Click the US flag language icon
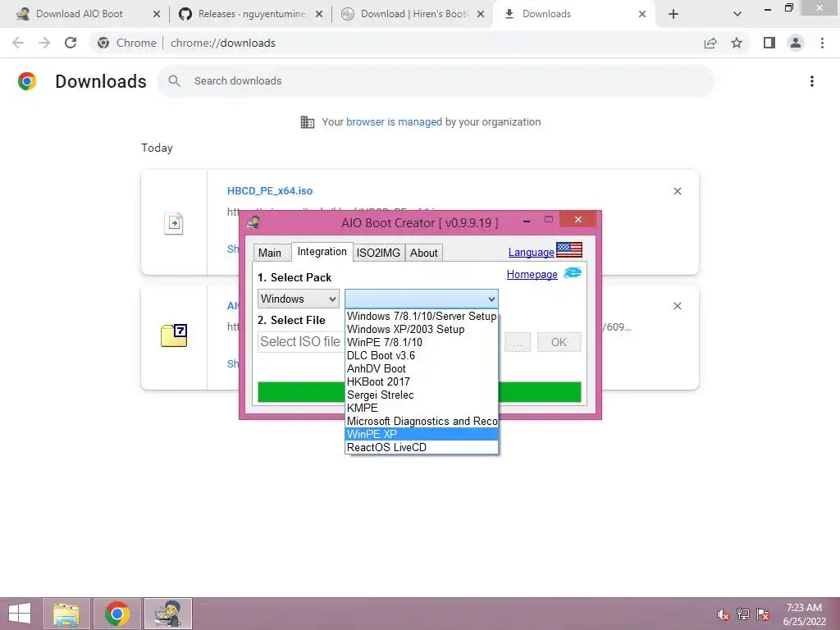 (x=569, y=249)
